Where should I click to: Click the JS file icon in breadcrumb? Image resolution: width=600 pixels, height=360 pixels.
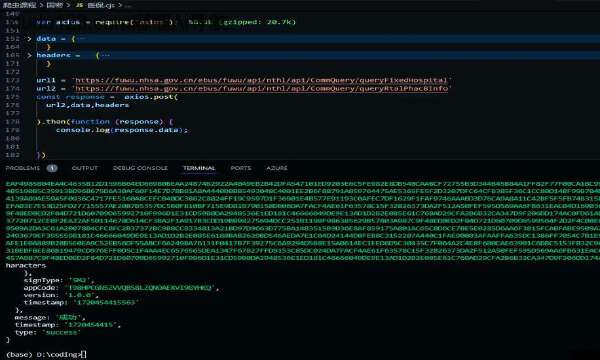click(x=79, y=5)
